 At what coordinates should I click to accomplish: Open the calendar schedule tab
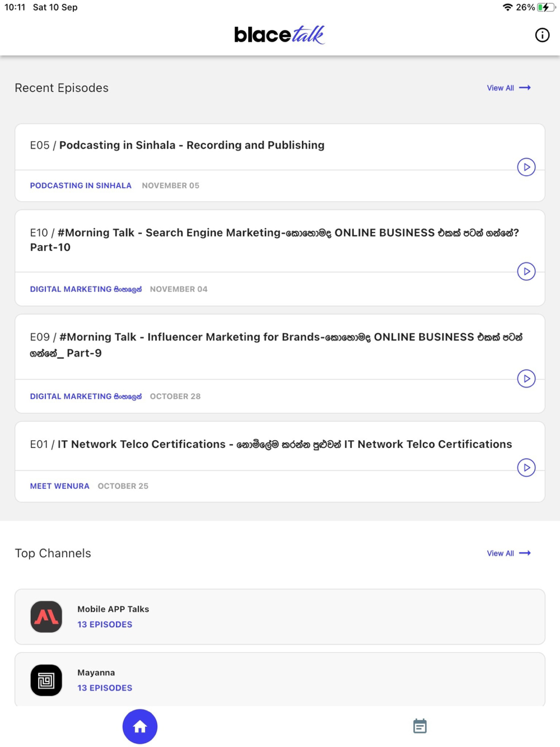[419, 726]
